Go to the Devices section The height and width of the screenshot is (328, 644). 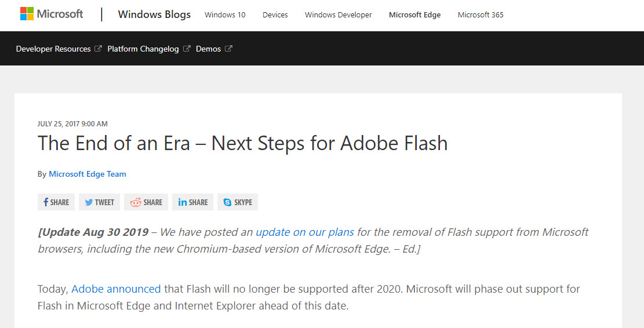275,15
